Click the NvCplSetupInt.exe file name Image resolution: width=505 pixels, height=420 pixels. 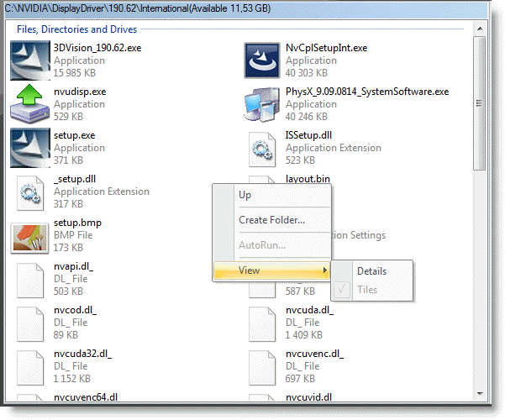[x=326, y=48]
